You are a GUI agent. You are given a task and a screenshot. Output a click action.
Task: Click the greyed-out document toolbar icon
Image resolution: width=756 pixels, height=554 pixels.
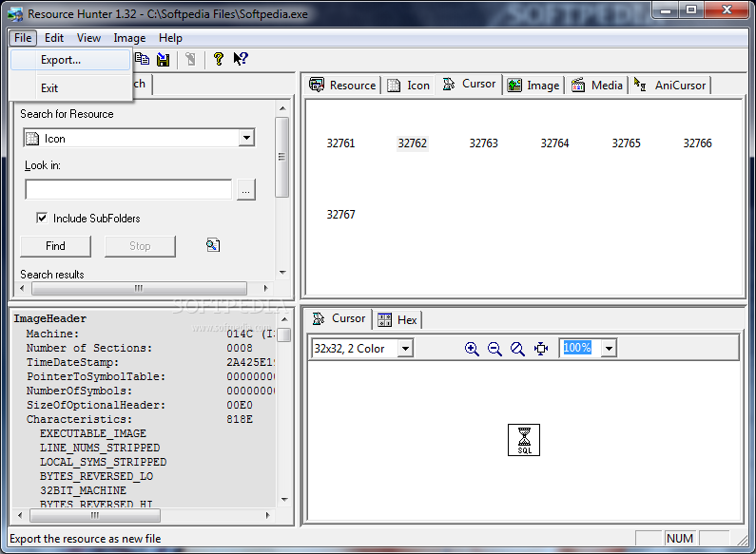190,59
